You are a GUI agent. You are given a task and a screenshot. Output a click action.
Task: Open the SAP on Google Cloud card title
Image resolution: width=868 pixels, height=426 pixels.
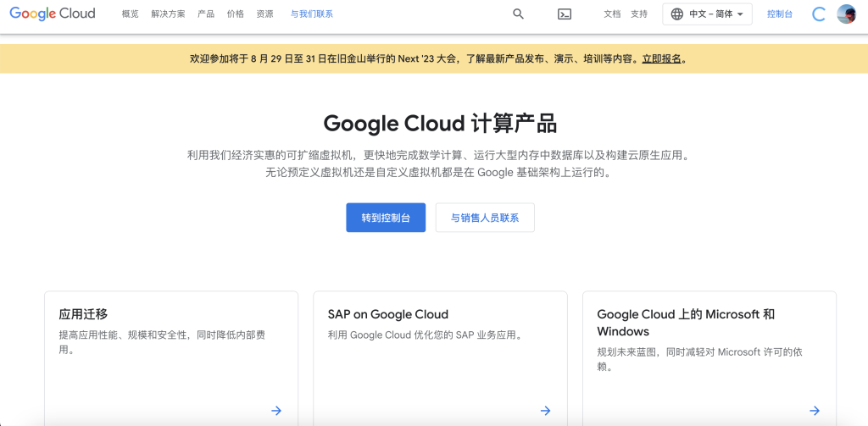pyautogui.click(x=388, y=315)
